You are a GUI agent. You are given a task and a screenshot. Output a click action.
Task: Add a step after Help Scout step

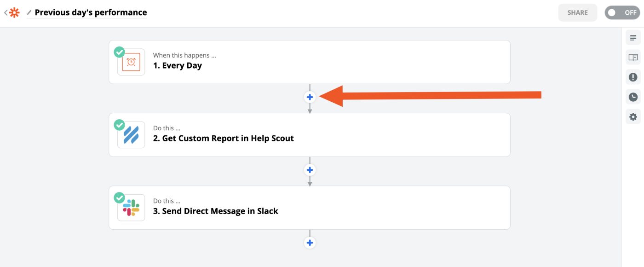click(310, 170)
